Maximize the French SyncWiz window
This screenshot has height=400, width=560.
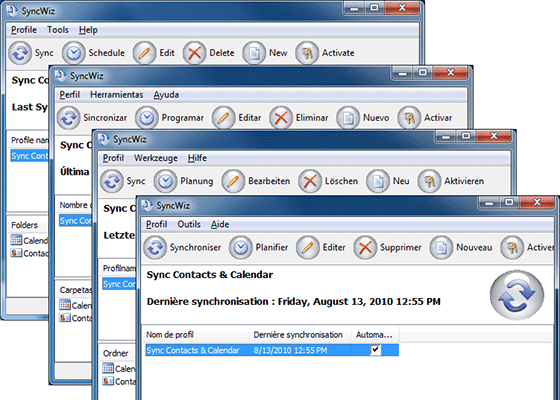(509, 202)
